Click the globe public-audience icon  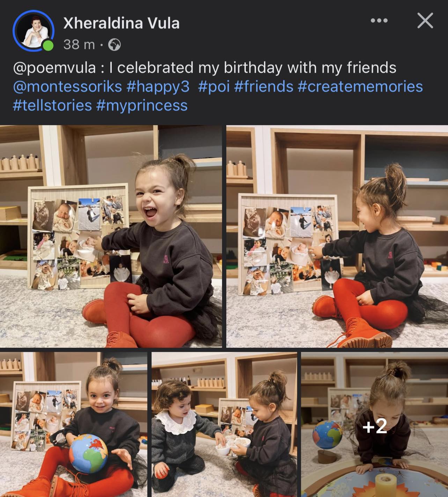click(115, 45)
